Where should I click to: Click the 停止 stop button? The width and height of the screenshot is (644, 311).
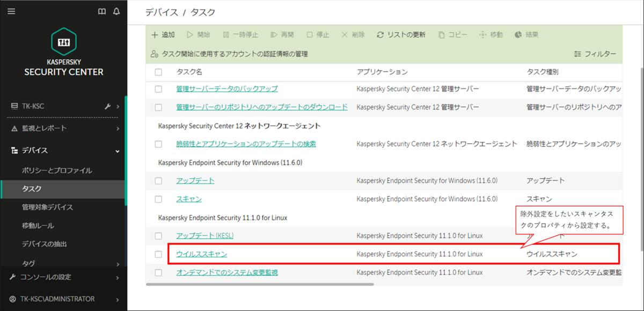click(x=318, y=35)
